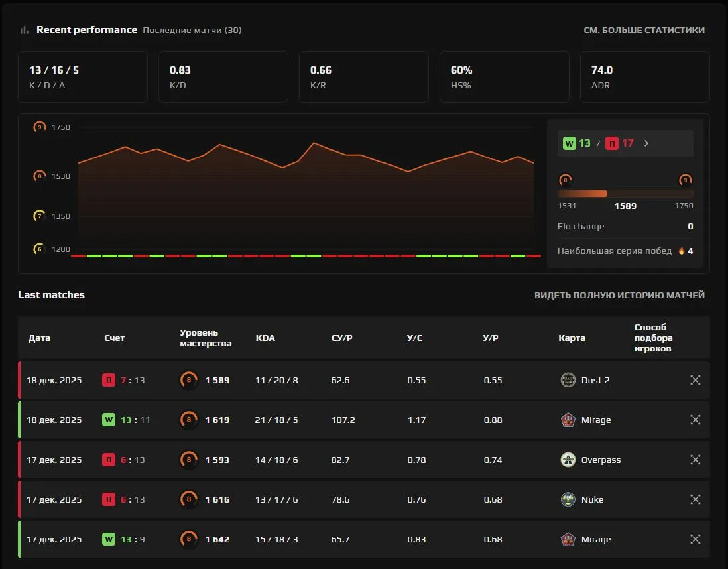Click matchmaking icon in 13:11 Mirage row

(695, 420)
